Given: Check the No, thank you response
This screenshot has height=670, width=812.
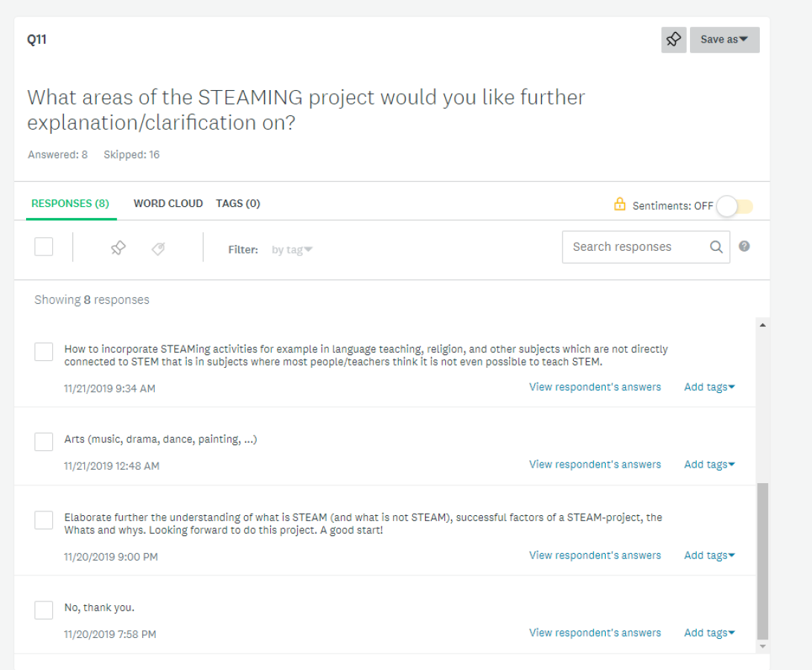Looking at the screenshot, I should (x=43, y=610).
